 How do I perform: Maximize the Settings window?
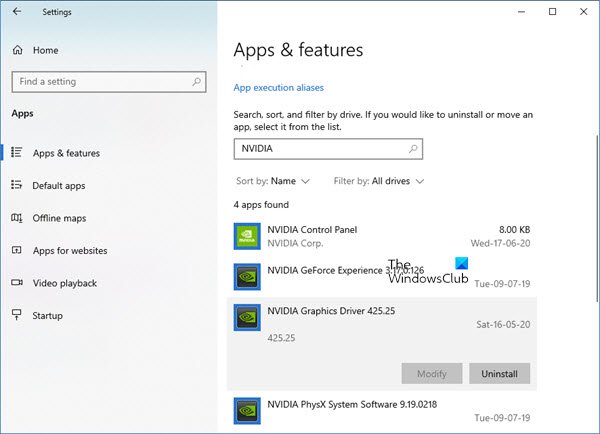coord(552,11)
